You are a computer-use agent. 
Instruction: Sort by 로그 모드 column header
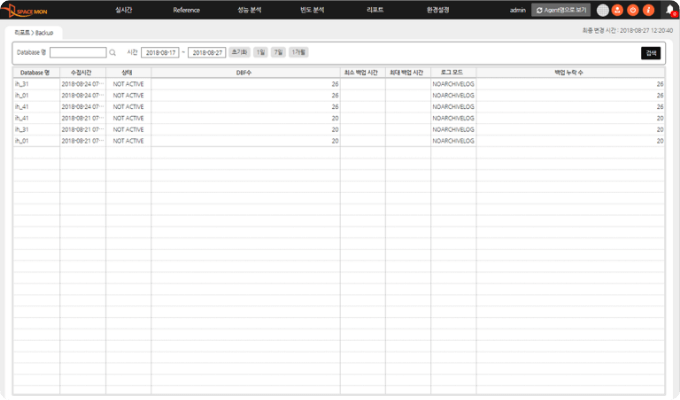(453, 72)
